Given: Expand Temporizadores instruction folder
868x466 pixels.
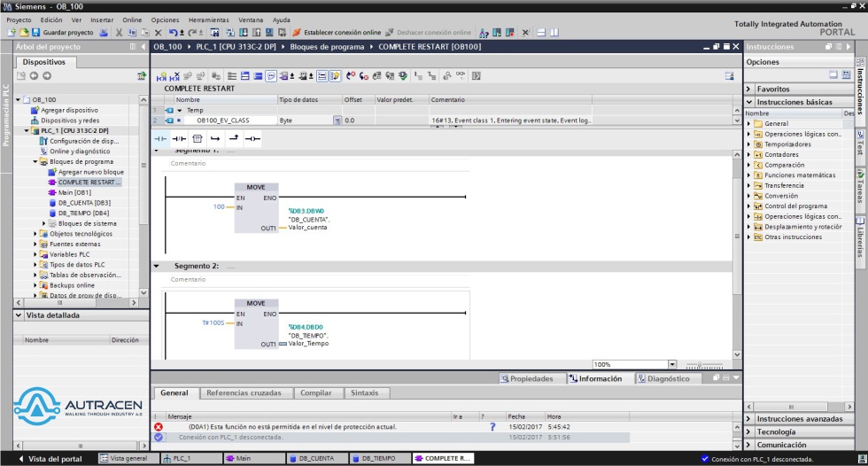Looking at the screenshot, I should [x=749, y=144].
